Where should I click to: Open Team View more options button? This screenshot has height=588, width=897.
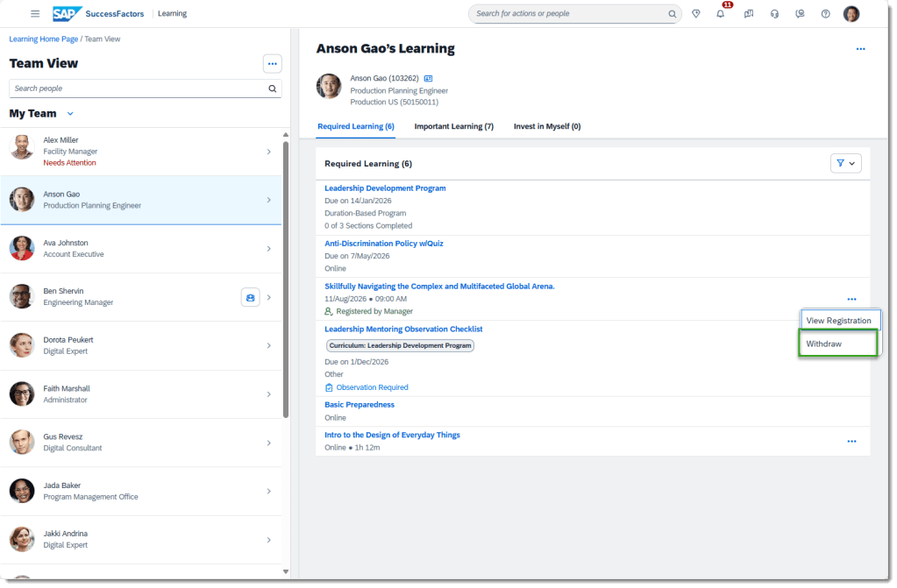click(272, 63)
